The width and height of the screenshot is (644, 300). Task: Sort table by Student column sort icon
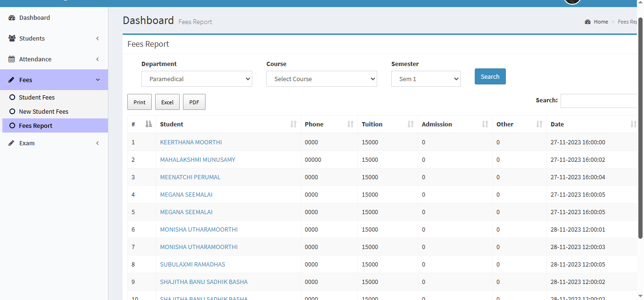[x=293, y=125]
